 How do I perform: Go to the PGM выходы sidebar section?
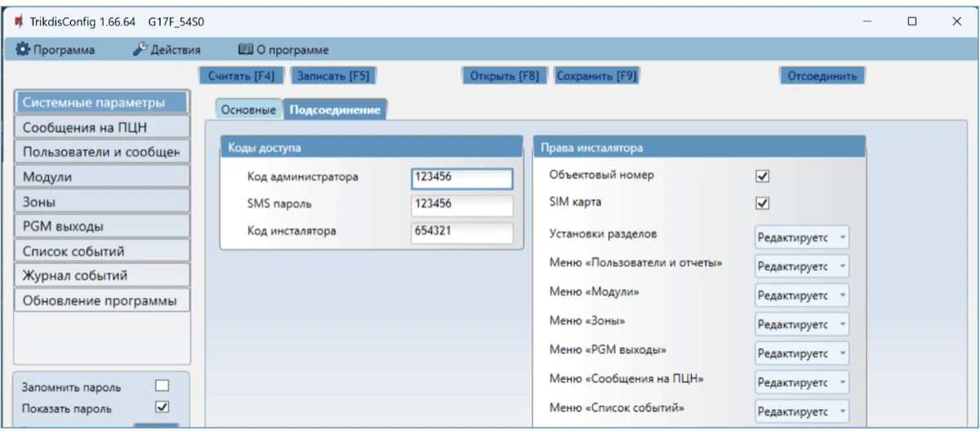(102, 226)
